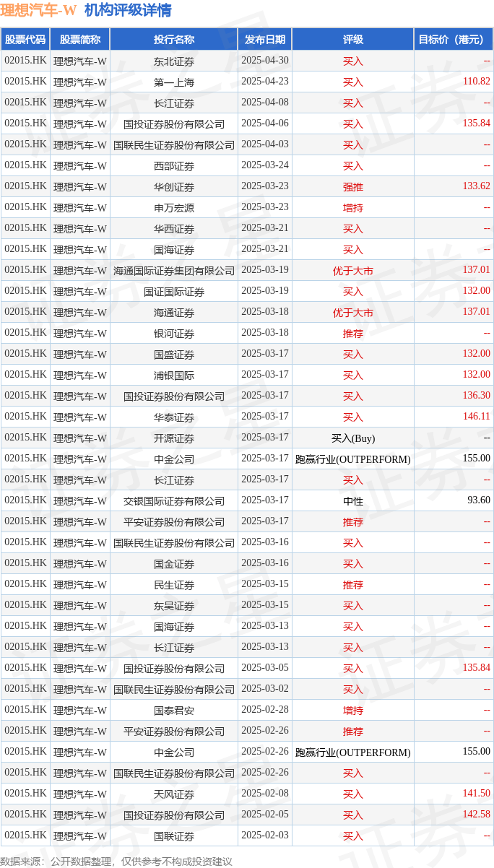Click 银河证券 broker name
The width and height of the screenshot is (494, 868).
(174, 334)
